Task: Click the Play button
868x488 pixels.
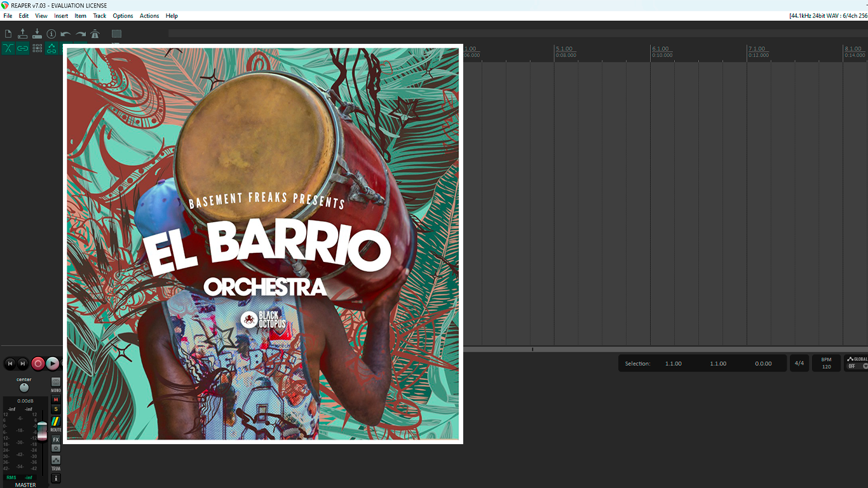Action: coord(52,363)
